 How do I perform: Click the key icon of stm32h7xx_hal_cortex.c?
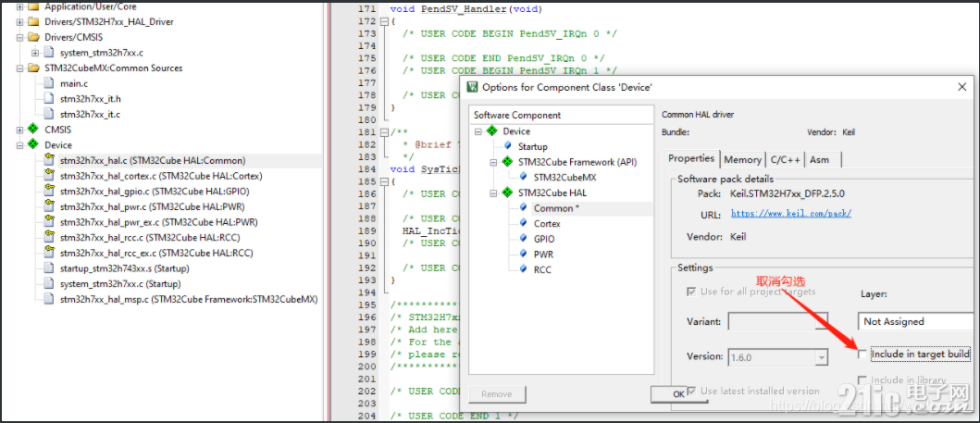(x=49, y=176)
